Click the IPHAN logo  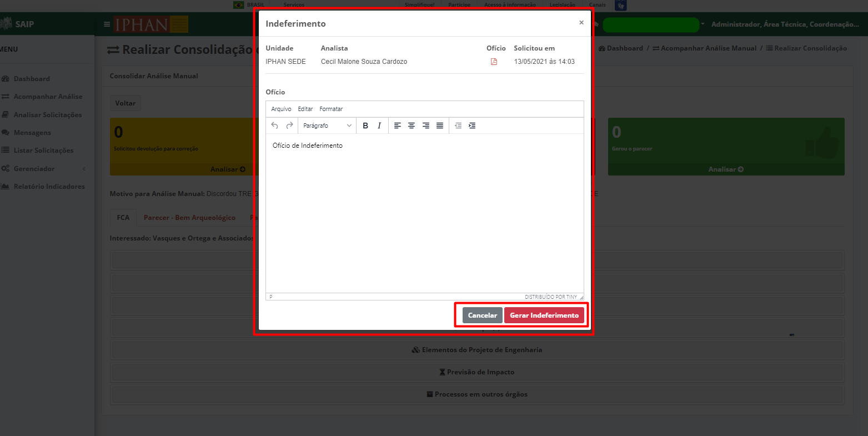(x=151, y=24)
